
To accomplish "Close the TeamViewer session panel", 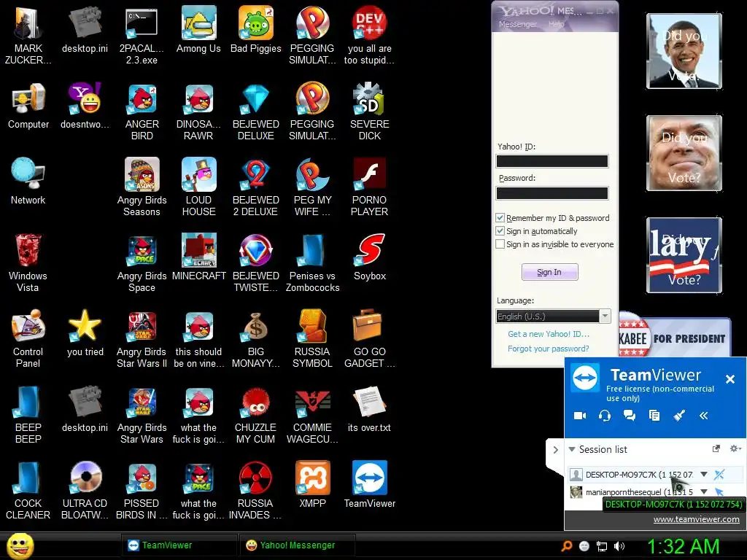I will (729, 379).
